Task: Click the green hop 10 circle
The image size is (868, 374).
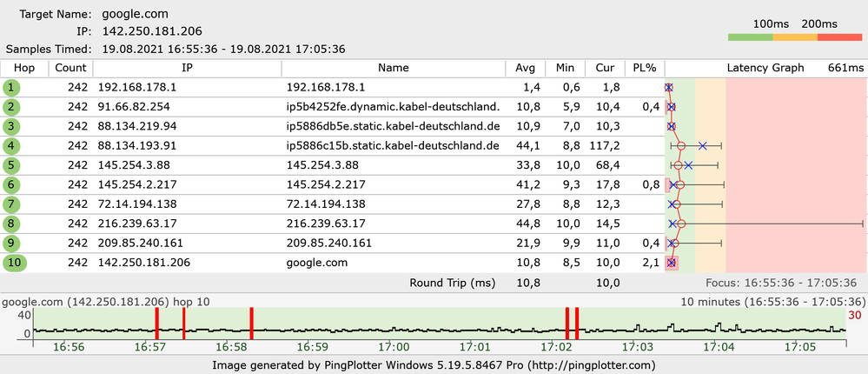Action: tap(15, 263)
